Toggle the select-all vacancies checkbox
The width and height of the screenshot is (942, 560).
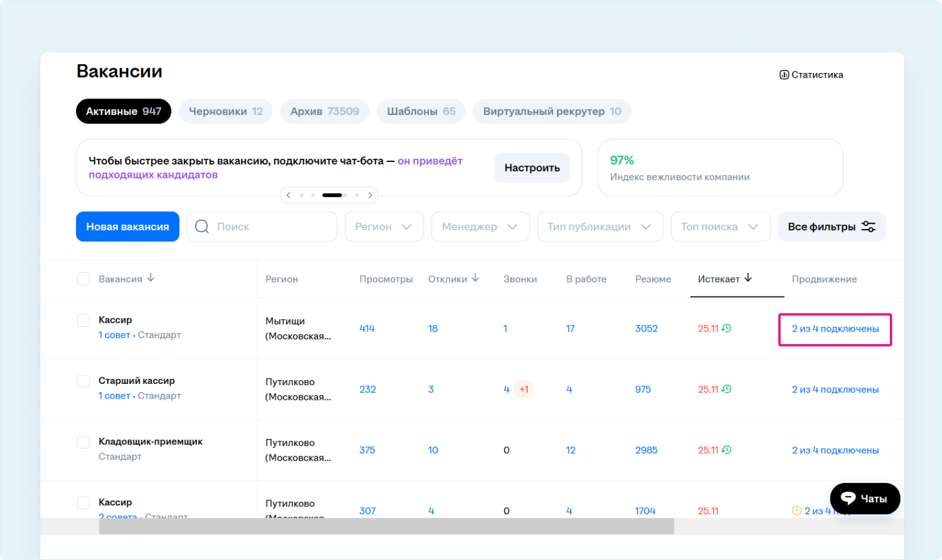(84, 279)
